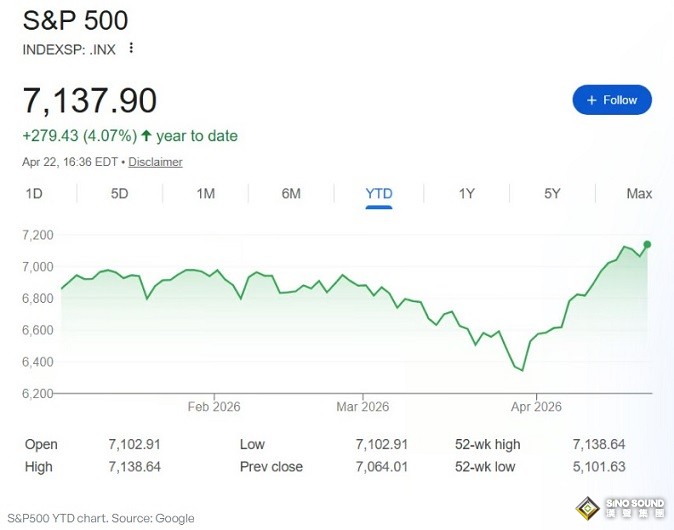Image resolution: width=674 pixels, height=530 pixels.
Task: Show the 1M chart range
Action: 205,194
